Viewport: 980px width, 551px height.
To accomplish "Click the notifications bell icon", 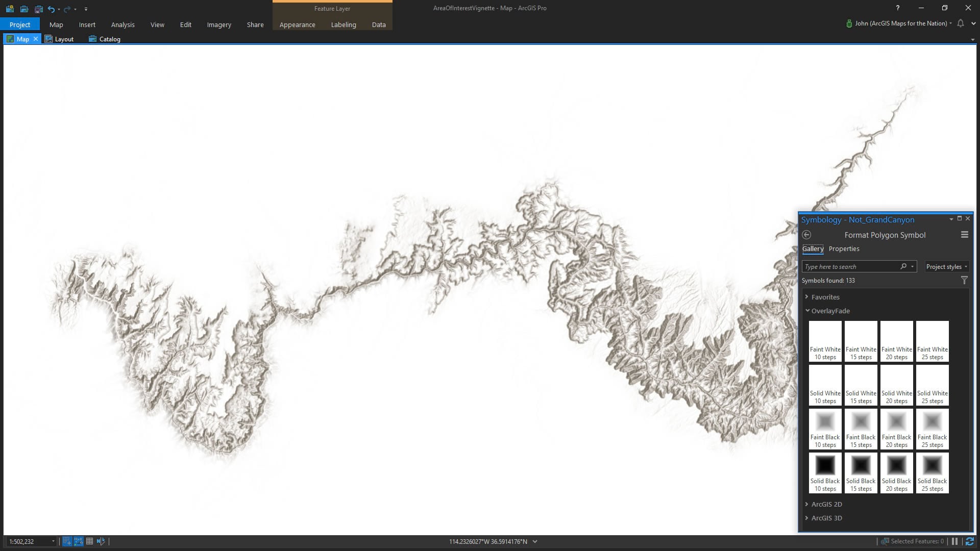I will (960, 23).
